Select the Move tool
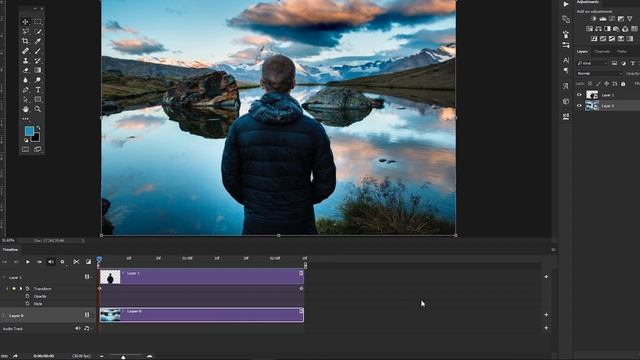640x360 pixels. [x=25, y=22]
